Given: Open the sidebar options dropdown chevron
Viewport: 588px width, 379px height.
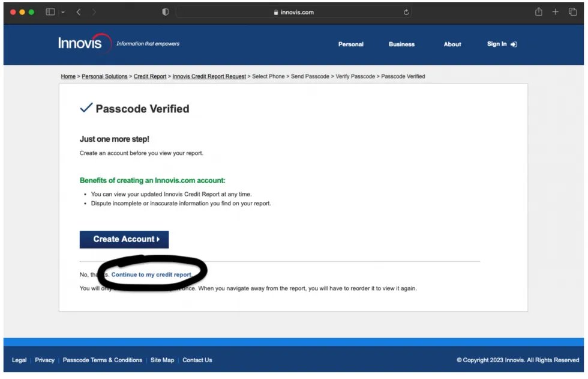Looking at the screenshot, I should [63, 13].
